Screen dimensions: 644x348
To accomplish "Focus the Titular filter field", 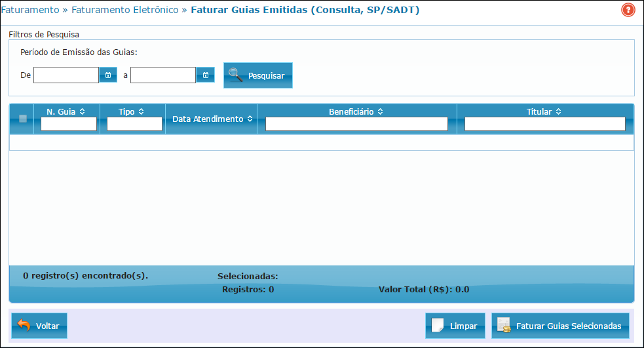I will [545, 124].
